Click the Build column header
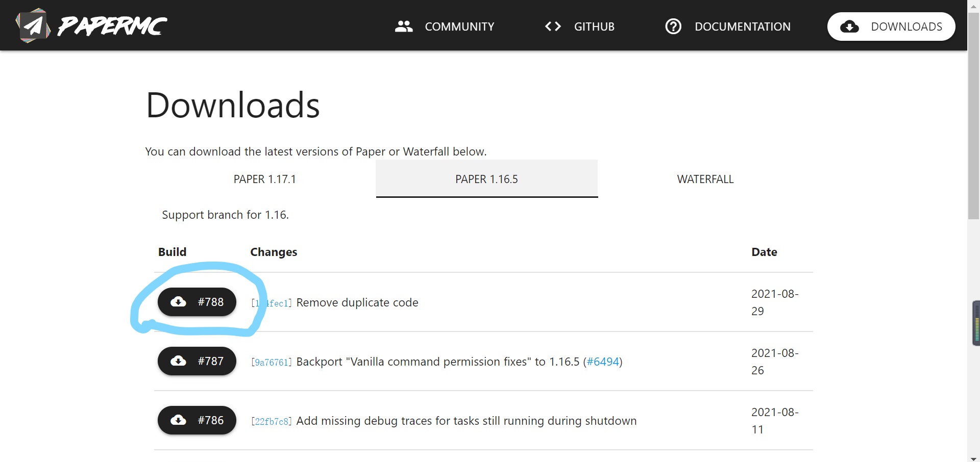Viewport: 980px width, 462px height. point(173,252)
